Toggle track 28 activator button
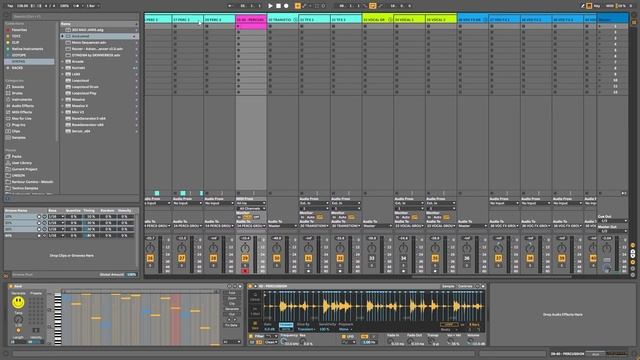This screenshot has width=640, height=360. [x=213, y=258]
